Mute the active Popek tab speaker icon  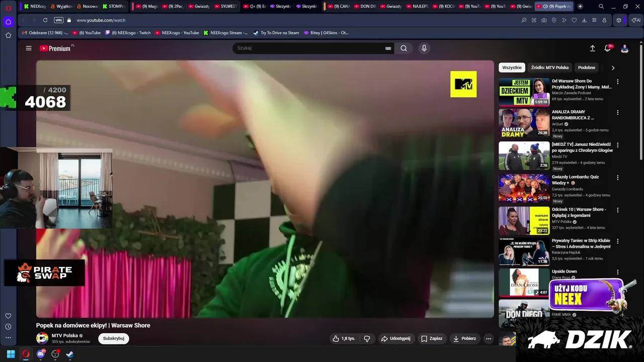coord(545,7)
